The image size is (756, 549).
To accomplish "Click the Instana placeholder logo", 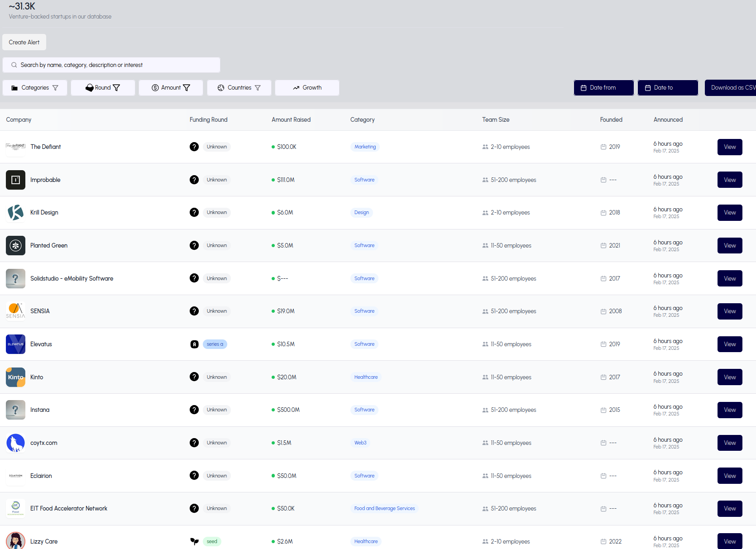I will [15, 410].
